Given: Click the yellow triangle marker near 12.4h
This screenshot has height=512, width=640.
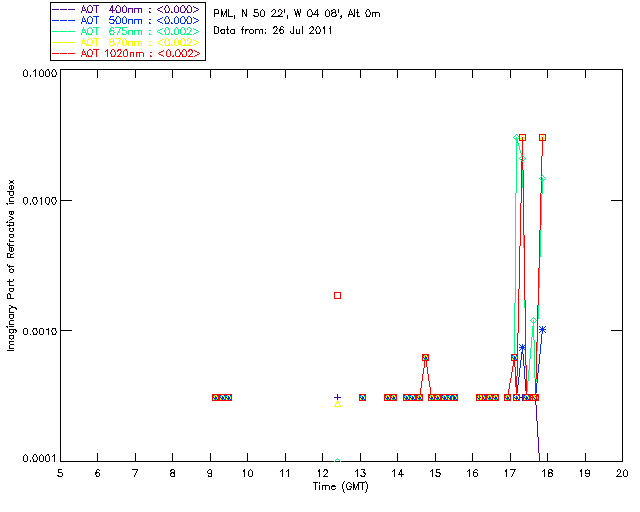Looking at the screenshot, I should [338, 404].
